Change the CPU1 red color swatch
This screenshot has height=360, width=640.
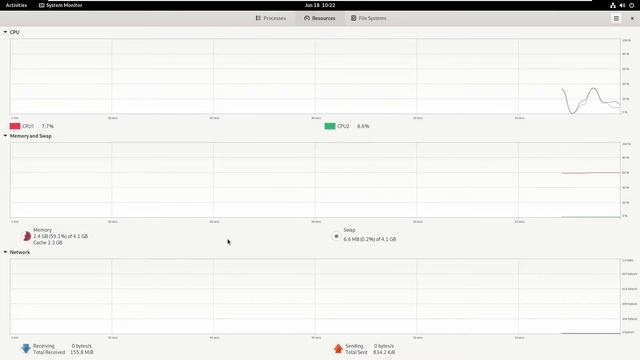pyautogui.click(x=15, y=126)
